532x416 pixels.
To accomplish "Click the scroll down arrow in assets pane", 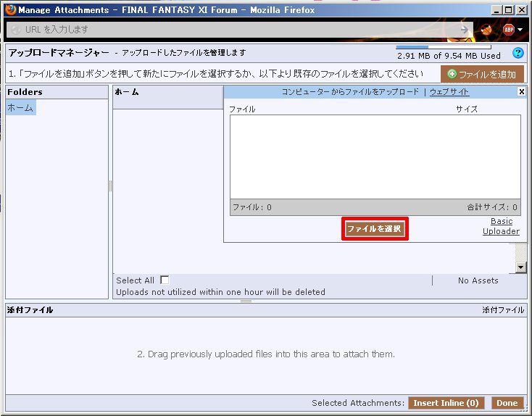I will coord(521,267).
